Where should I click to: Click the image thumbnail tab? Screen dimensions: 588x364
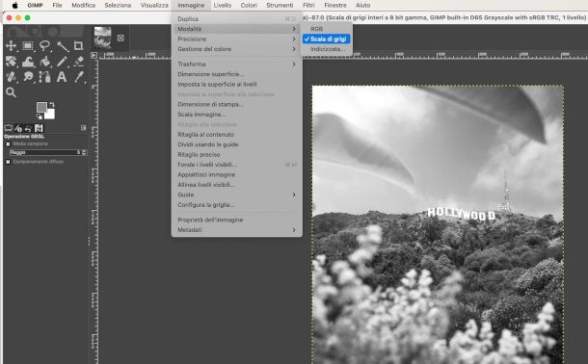[103, 38]
